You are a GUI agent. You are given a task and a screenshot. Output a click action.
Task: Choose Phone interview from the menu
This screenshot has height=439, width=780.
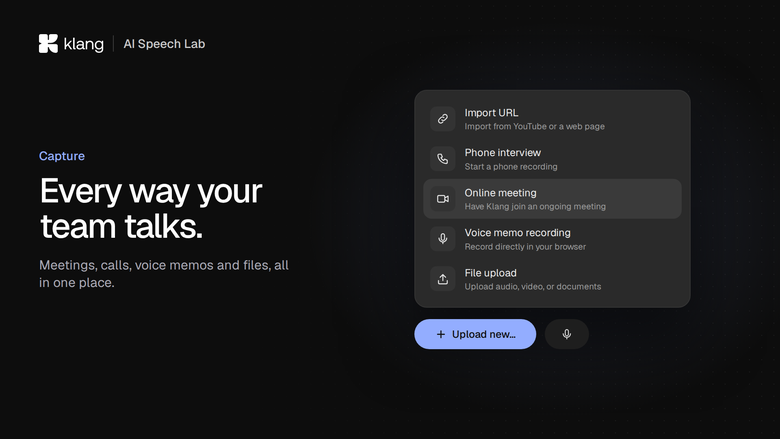click(552, 159)
